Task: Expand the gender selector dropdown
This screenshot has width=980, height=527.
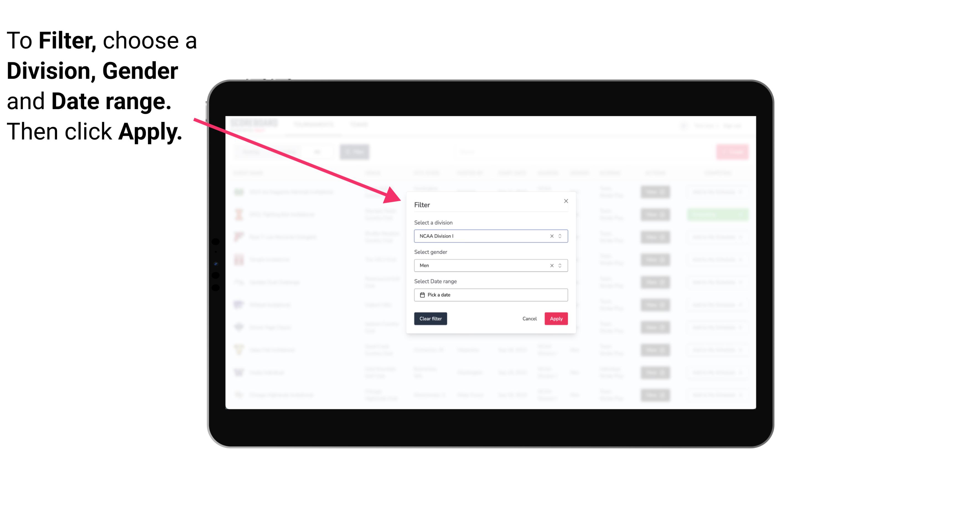Action: (x=559, y=265)
